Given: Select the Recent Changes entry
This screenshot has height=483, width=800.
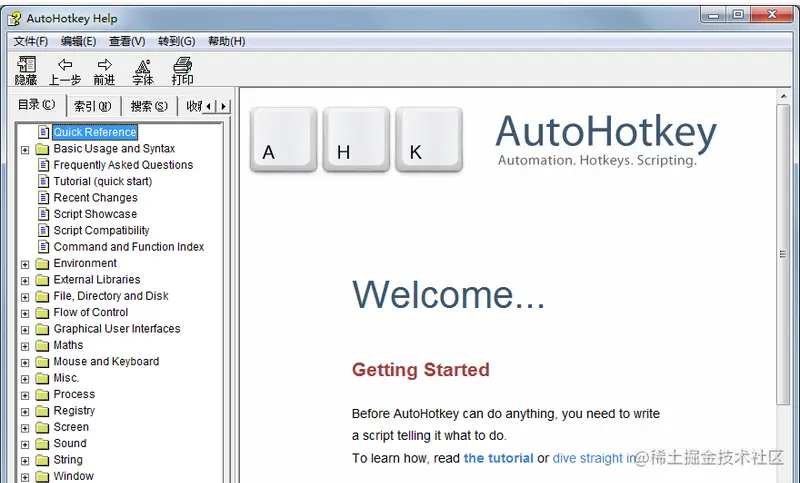Looking at the screenshot, I should coord(95,197).
